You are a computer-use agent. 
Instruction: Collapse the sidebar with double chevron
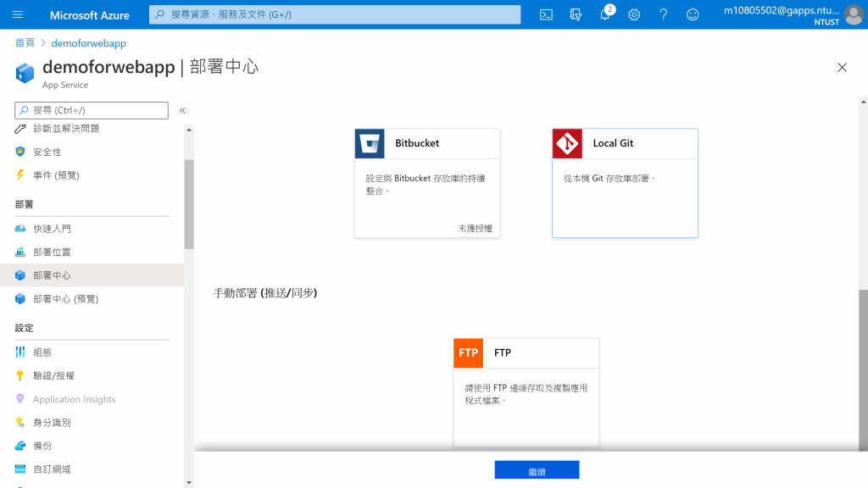pos(183,111)
